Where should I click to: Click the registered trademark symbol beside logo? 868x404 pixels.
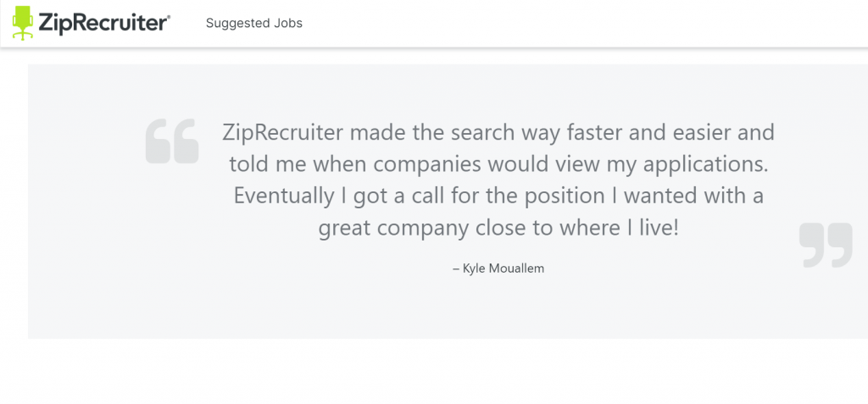click(x=169, y=17)
